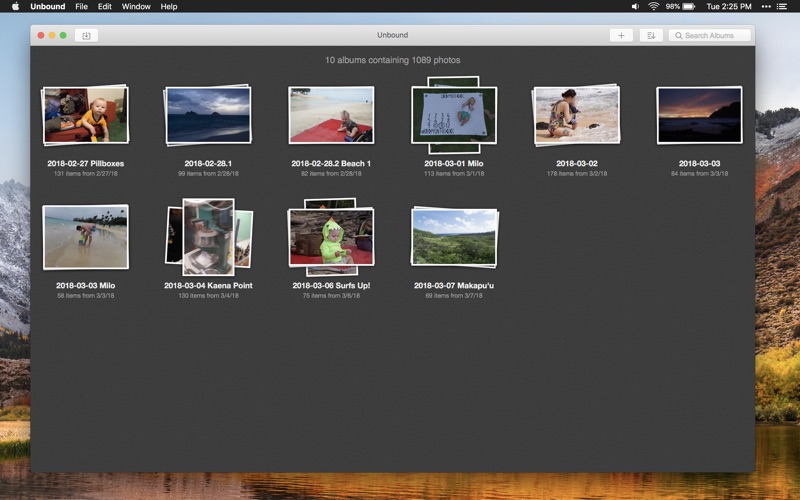The height and width of the screenshot is (500, 800).
Task: Click the text 130 items from 3/4/18
Action: pos(208,295)
